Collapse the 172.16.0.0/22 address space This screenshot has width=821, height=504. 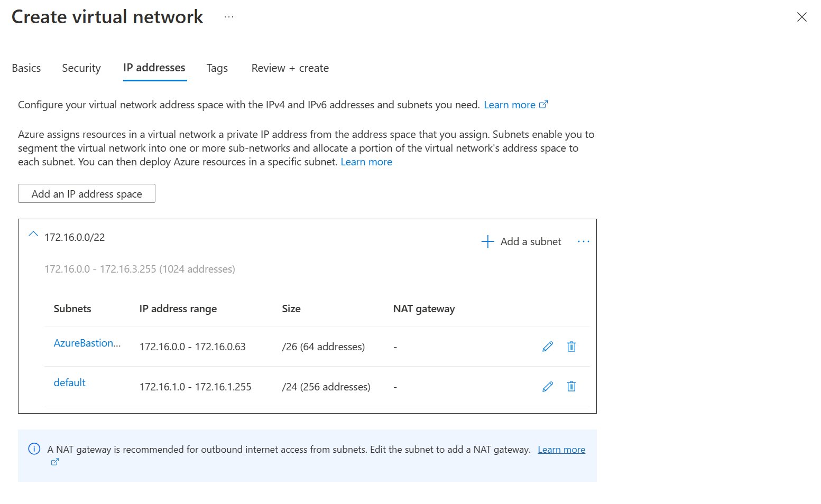point(33,234)
